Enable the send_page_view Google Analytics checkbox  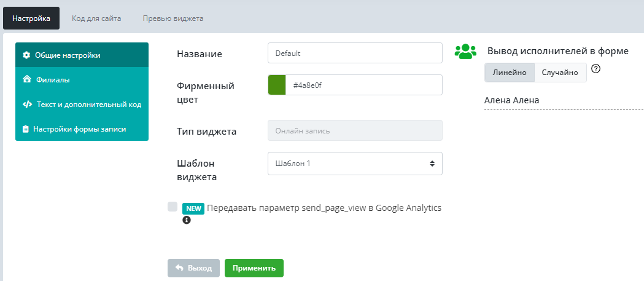click(x=173, y=207)
